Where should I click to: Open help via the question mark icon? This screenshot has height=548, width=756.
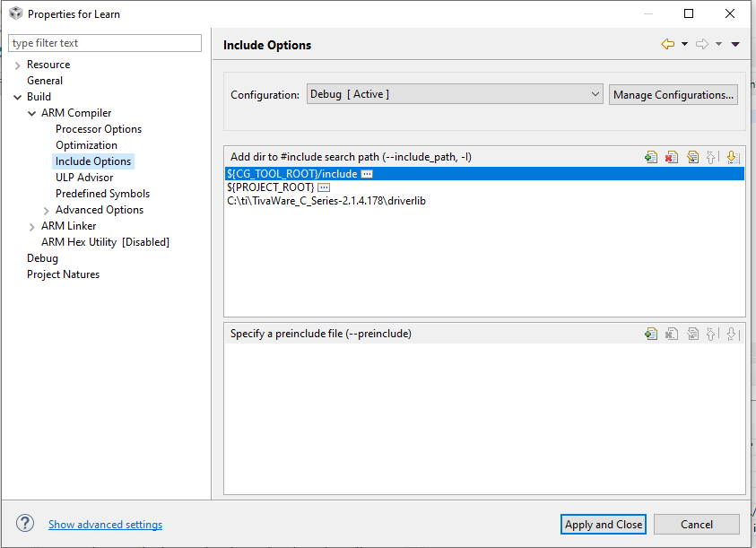[24, 524]
